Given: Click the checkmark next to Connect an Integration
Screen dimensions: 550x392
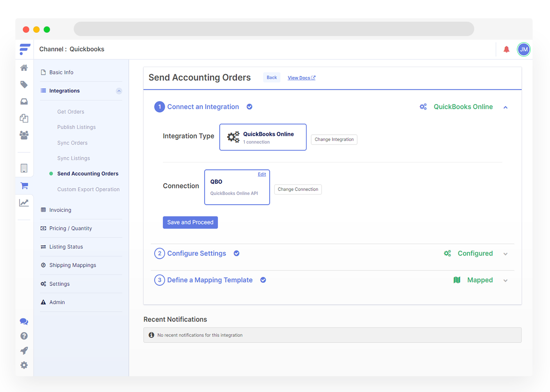Looking at the screenshot, I should (x=249, y=107).
